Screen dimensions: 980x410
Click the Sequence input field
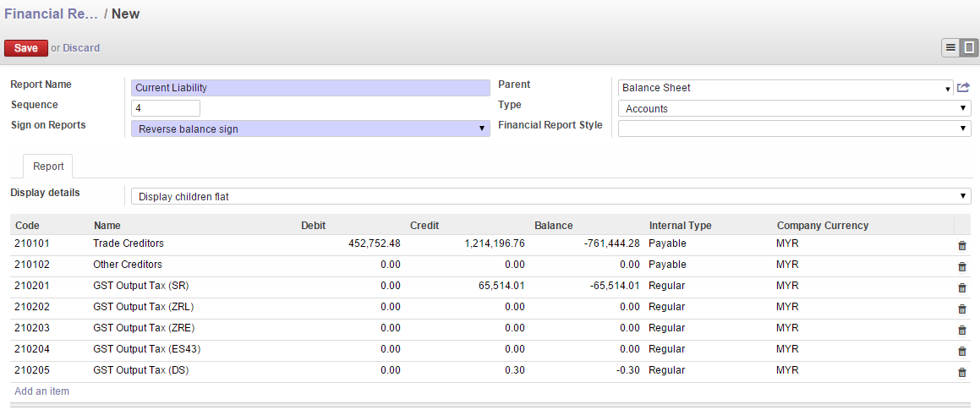pyautogui.click(x=166, y=108)
